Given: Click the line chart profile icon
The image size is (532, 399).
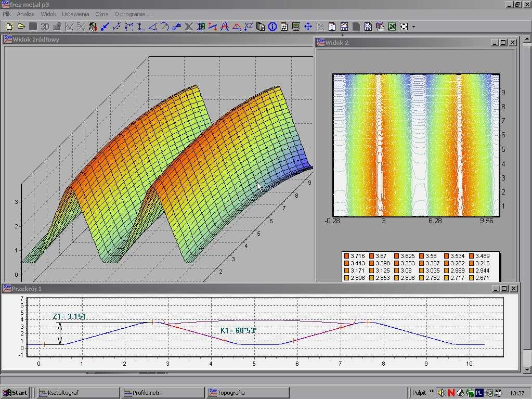Looking at the screenshot, I should coord(69,27).
